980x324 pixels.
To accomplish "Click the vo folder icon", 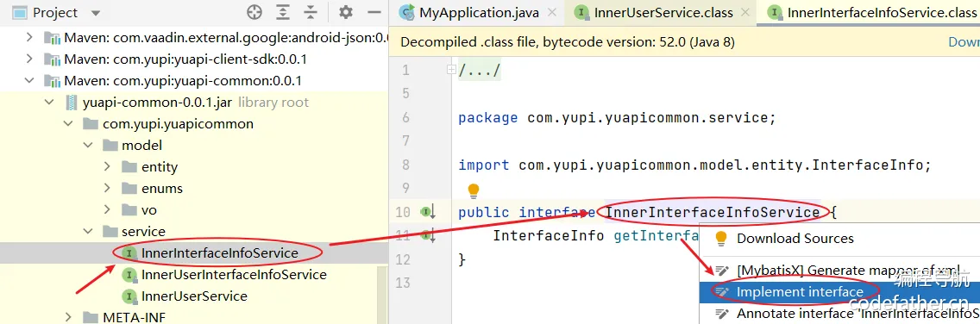I will 129,209.
